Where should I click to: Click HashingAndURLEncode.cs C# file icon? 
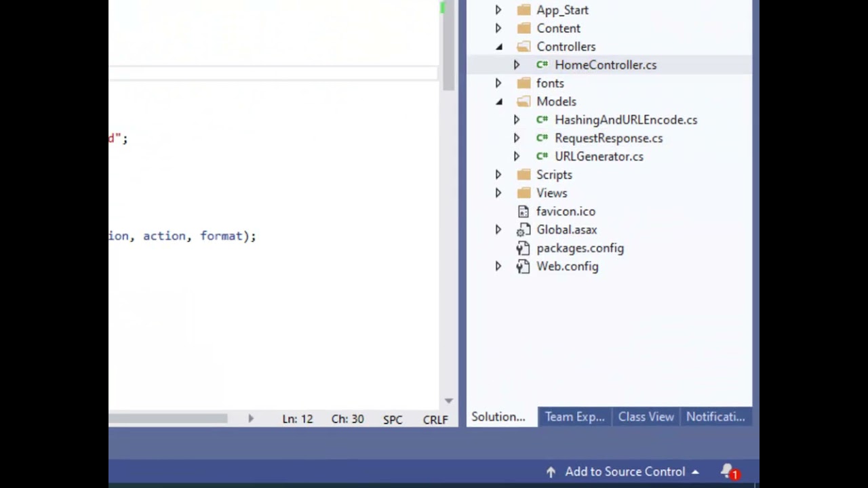tap(542, 120)
